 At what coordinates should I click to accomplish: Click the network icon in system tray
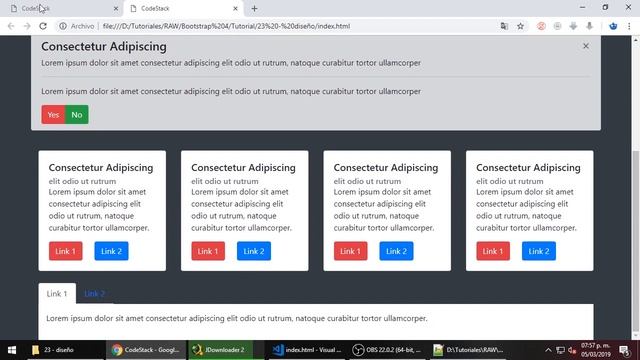tap(560, 350)
